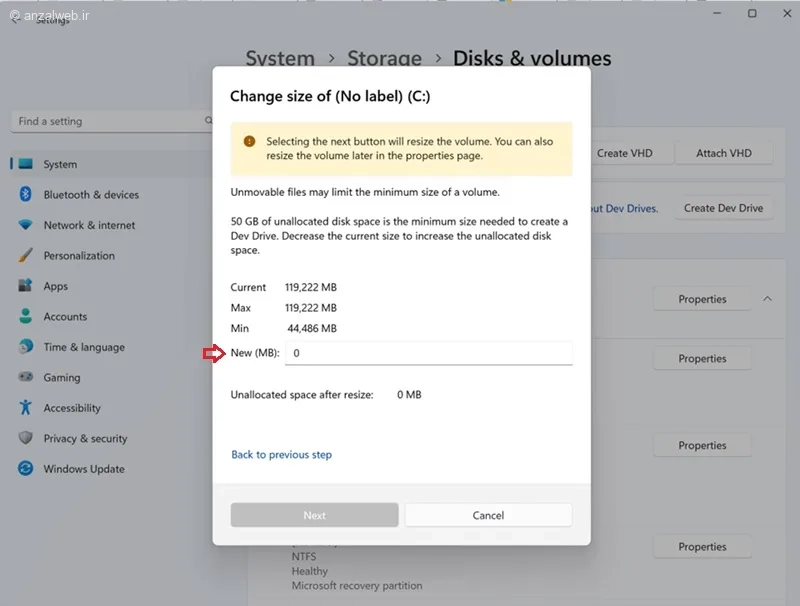This screenshot has width=800, height=606.
Task: Click the Time & language globe icon
Action: click(26, 346)
